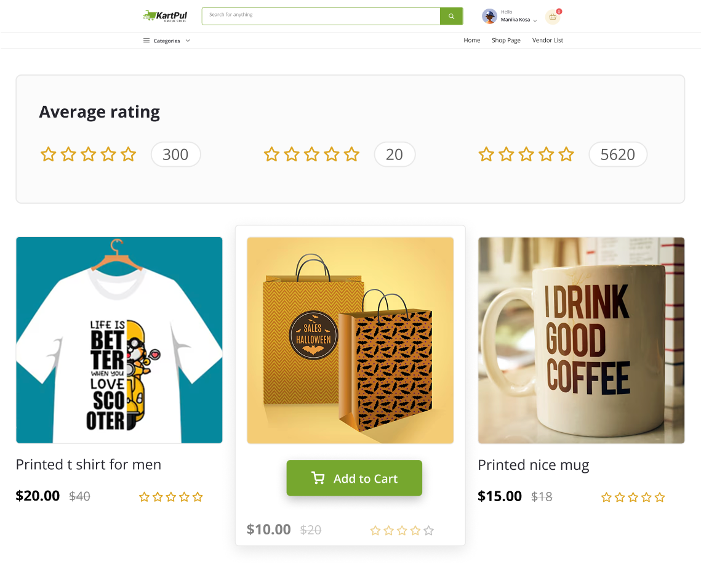The image size is (701, 588).
Task: Click the coffee mug product image
Action: pos(581,340)
